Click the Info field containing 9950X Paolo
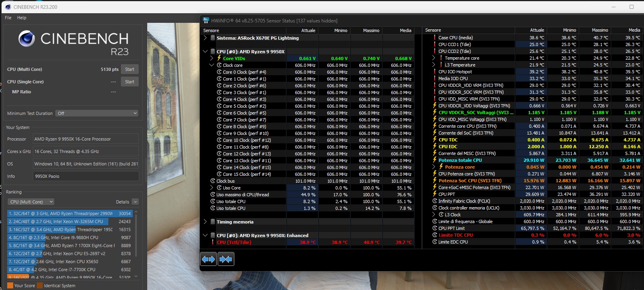Viewport: 644px width, 290px height. [x=86, y=176]
